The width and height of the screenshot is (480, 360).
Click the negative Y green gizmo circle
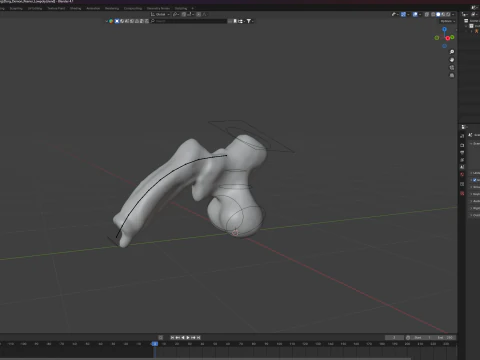point(437,38)
